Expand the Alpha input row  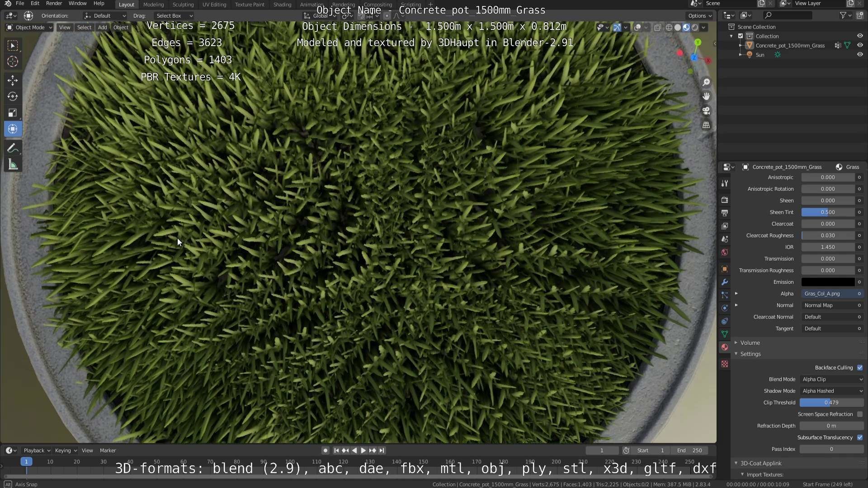point(736,294)
